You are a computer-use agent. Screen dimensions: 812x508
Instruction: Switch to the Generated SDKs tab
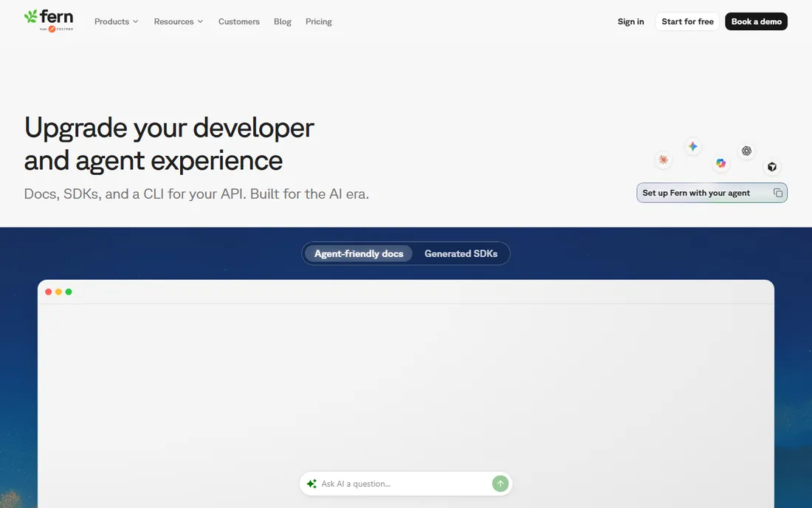tap(461, 254)
